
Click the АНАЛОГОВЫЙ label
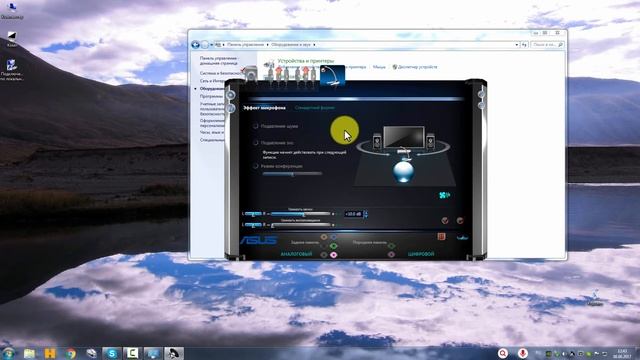(296, 254)
